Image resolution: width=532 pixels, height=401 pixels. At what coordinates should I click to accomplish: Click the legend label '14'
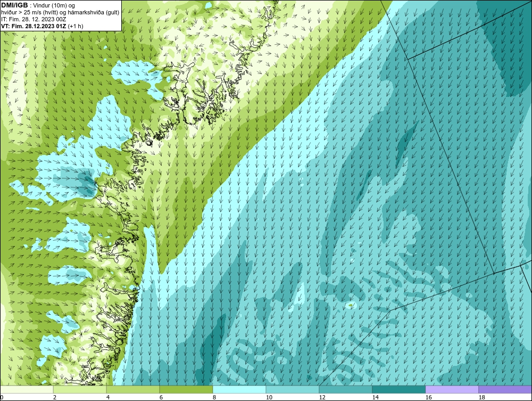point(376,397)
